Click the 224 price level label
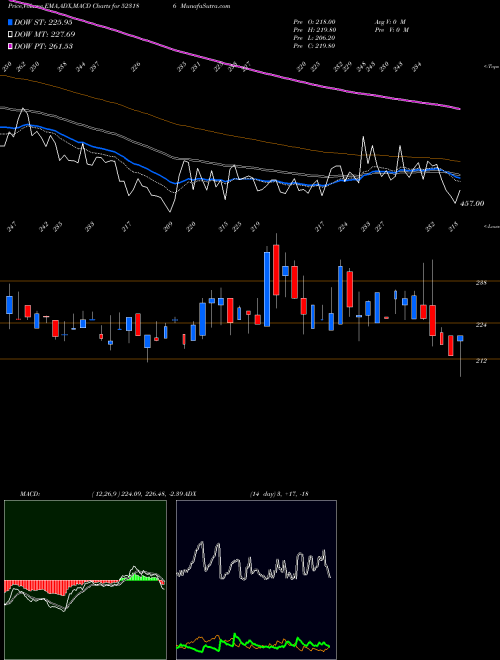Screen dimensions: 500x660 (481, 325)
